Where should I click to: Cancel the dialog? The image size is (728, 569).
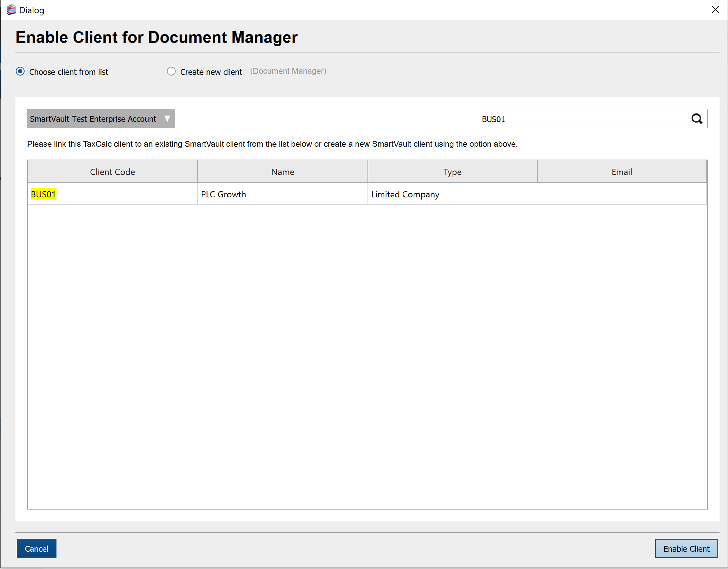pyautogui.click(x=37, y=548)
